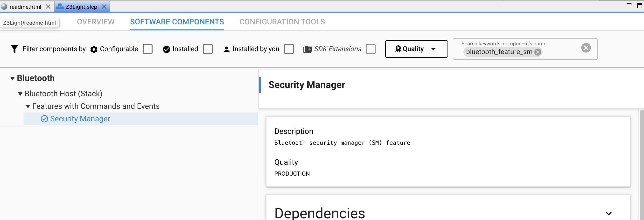Image resolution: width=644 pixels, height=220 pixels.
Task: Click the filter funnel icon
Action: 14,49
